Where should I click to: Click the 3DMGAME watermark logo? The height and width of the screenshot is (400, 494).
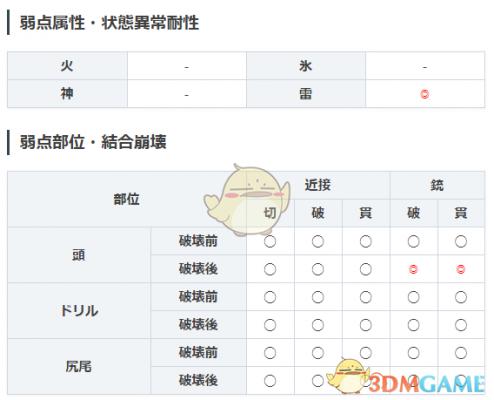click(x=426, y=384)
